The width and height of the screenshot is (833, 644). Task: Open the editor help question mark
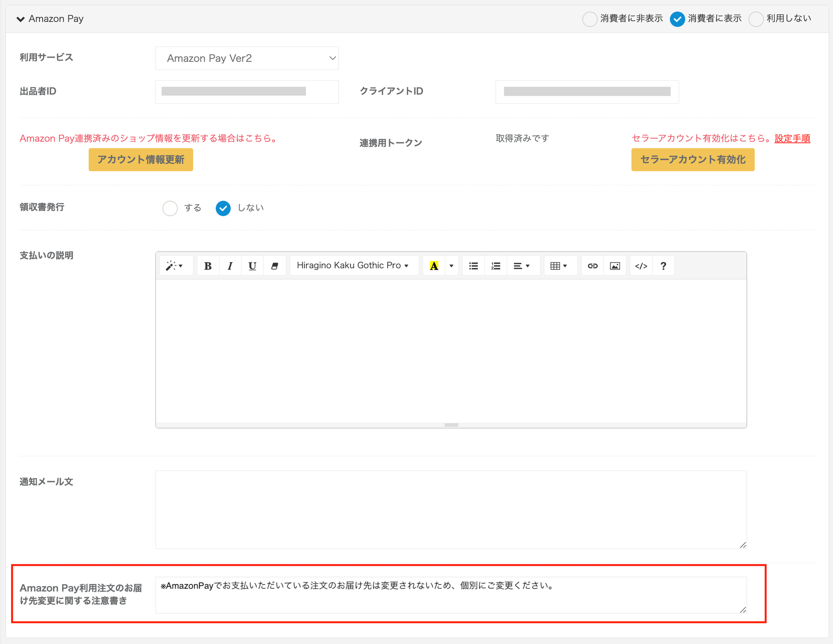click(x=663, y=266)
